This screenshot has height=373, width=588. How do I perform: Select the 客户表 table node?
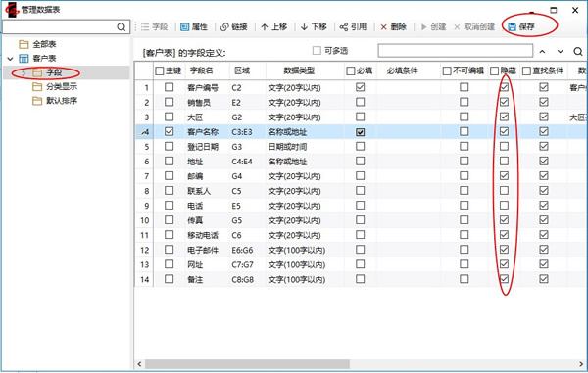[37, 59]
